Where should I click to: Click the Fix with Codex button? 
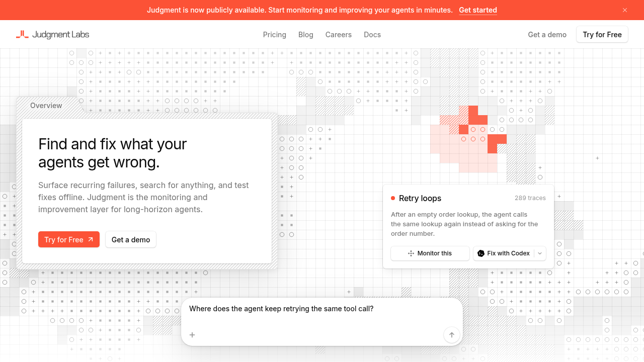click(504, 253)
